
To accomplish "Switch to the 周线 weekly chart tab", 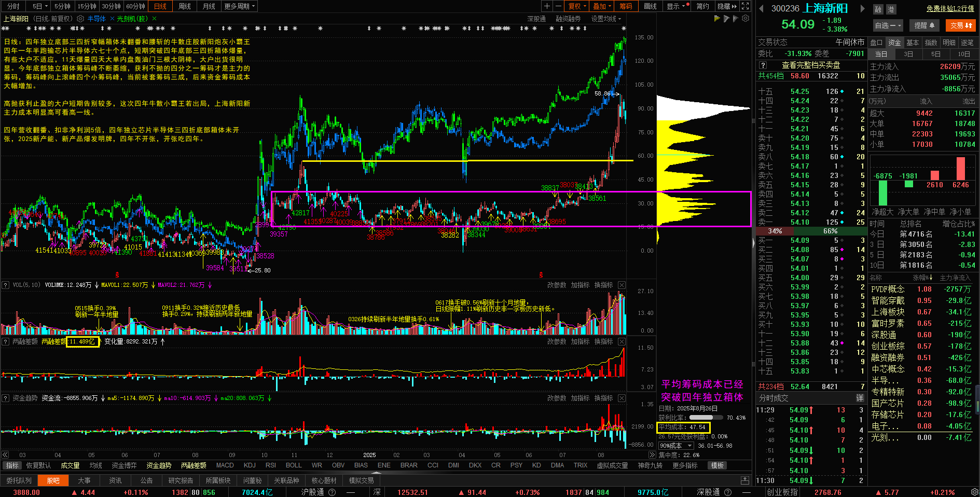I will (x=185, y=6).
